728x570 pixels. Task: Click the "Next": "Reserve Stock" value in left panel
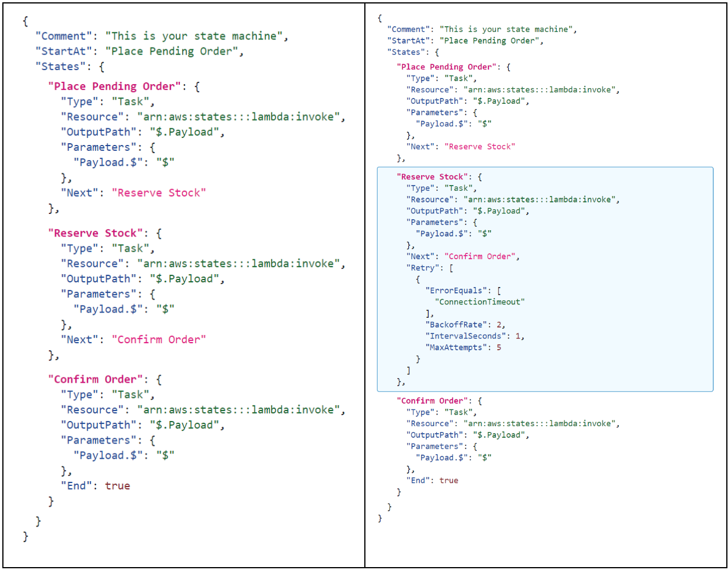pyautogui.click(x=158, y=193)
